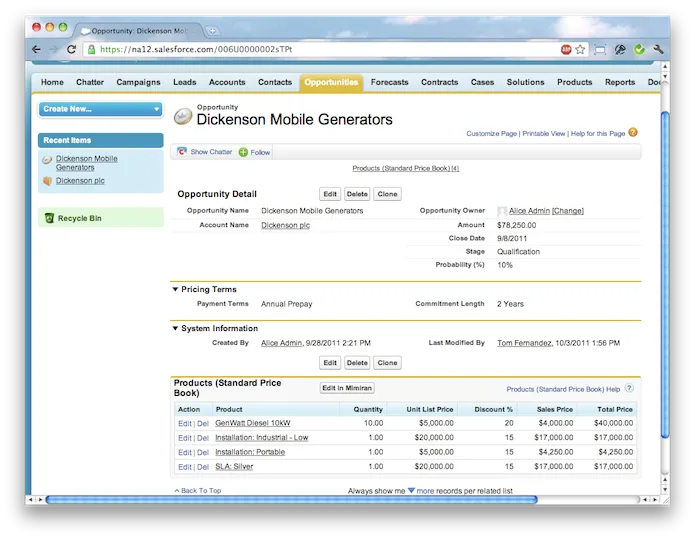Image resolution: width=695 pixels, height=539 pixels.
Task: Collapse the System Information section
Action: tap(175, 328)
